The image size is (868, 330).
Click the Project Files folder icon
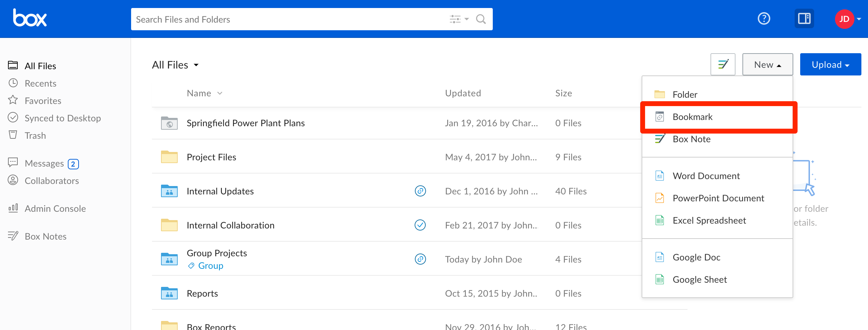point(169,157)
